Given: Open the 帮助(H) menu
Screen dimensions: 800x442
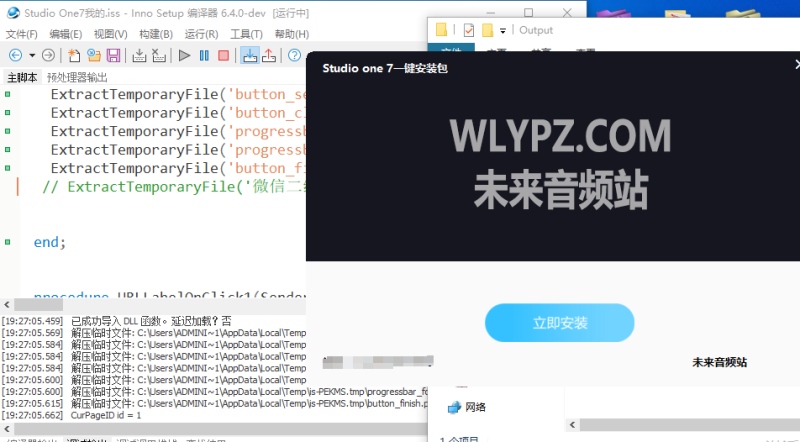Looking at the screenshot, I should (x=291, y=34).
